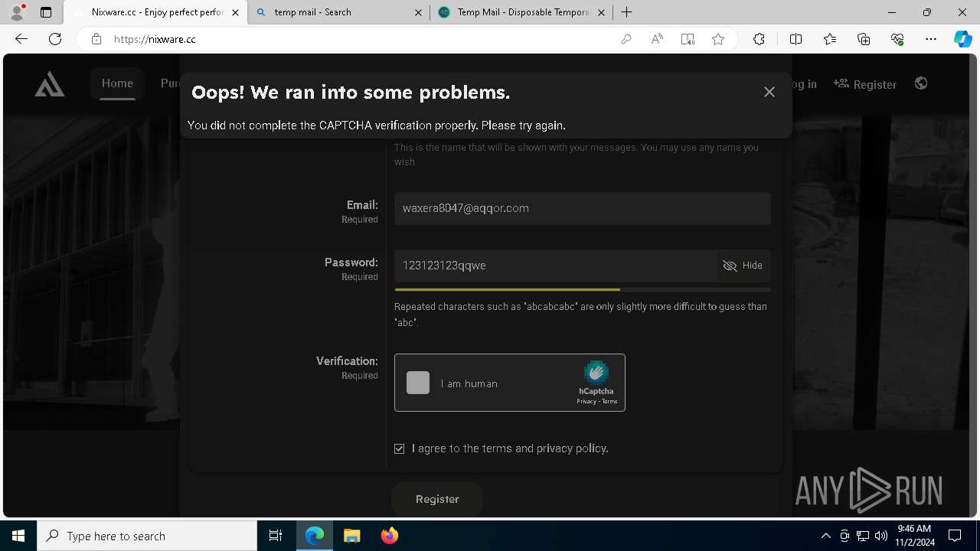The width and height of the screenshot is (980, 551).
Task: Open the Copilot sidebar icon
Action: pyautogui.click(x=963, y=39)
